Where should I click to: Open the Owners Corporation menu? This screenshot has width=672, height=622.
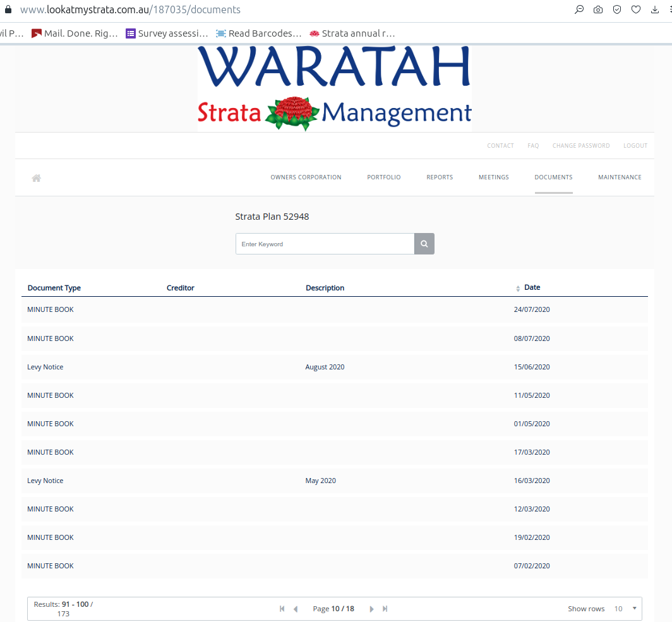click(x=306, y=177)
